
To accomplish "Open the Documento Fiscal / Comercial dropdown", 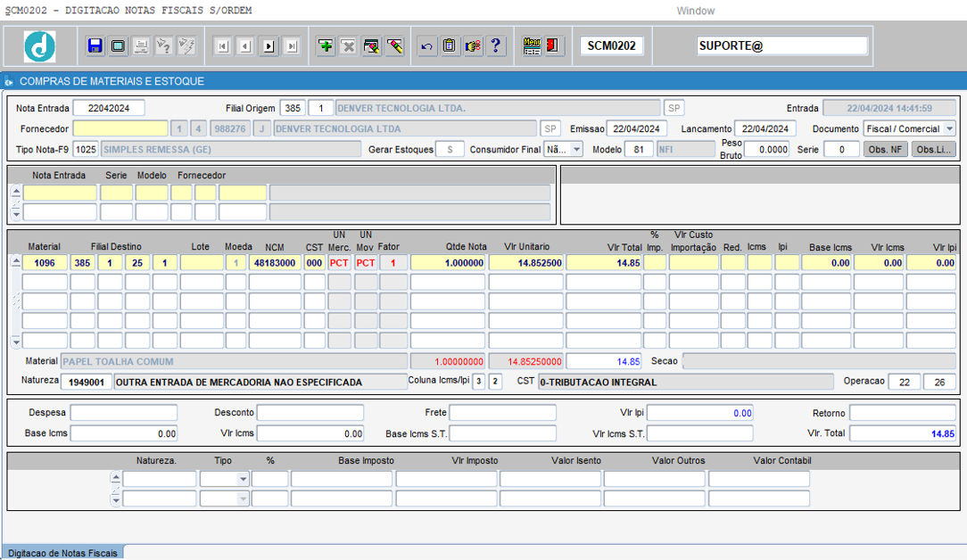I will click(949, 129).
